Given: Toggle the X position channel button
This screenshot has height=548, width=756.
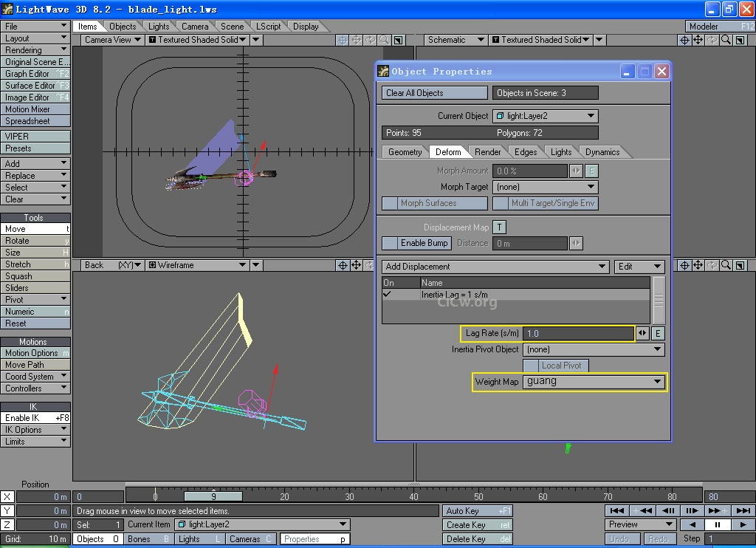Looking at the screenshot, I should coord(7,496).
